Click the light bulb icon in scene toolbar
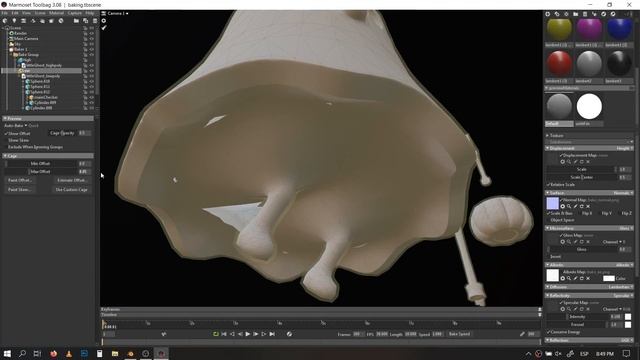 [x=14, y=21]
